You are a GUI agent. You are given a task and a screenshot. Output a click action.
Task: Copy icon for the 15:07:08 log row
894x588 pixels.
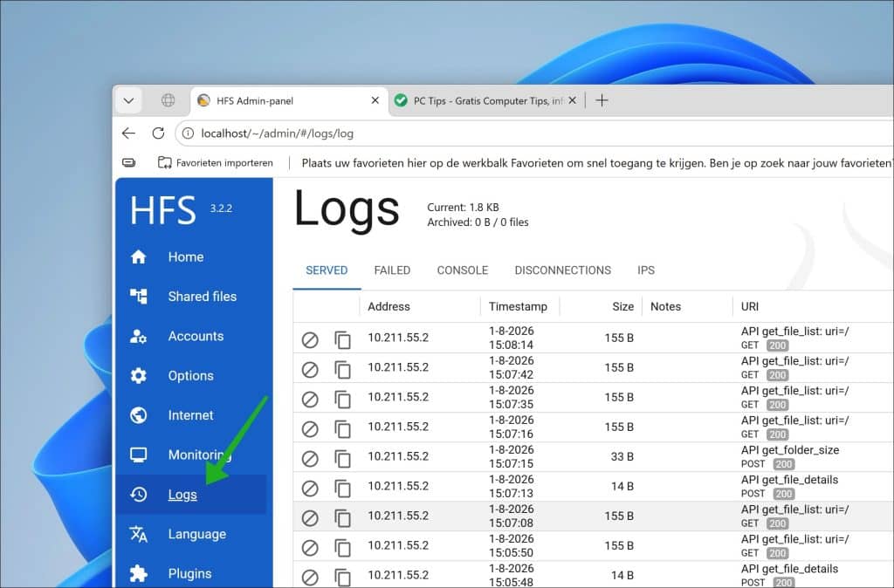click(x=342, y=518)
